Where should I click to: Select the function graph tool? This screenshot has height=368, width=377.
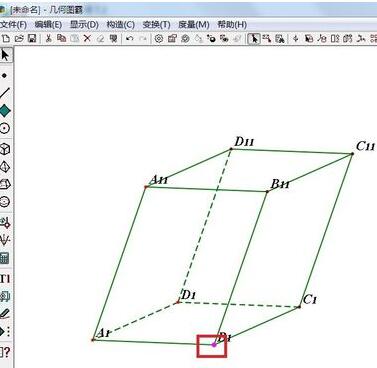[x=5, y=240]
